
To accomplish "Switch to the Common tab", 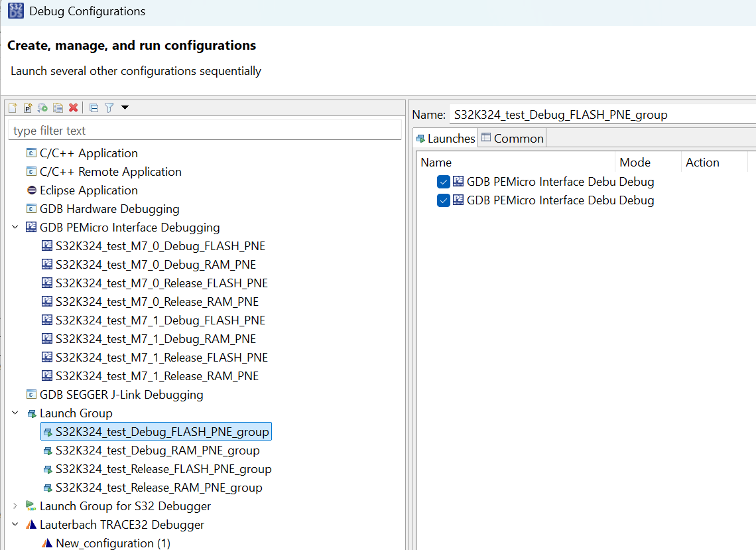I will pyautogui.click(x=512, y=139).
